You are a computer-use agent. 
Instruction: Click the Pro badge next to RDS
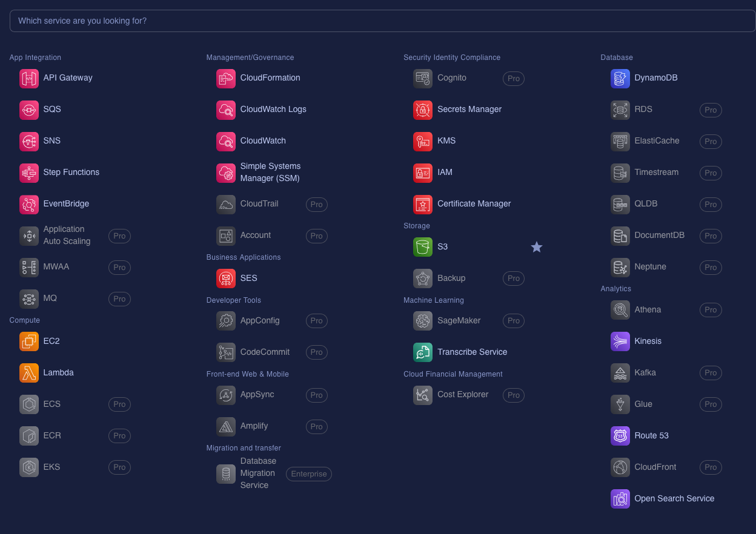point(711,110)
